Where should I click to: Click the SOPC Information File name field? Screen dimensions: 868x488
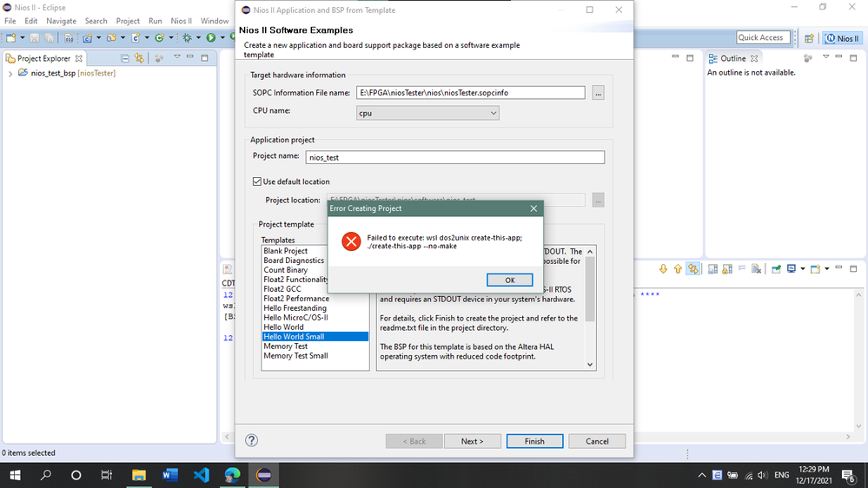point(471,92)
